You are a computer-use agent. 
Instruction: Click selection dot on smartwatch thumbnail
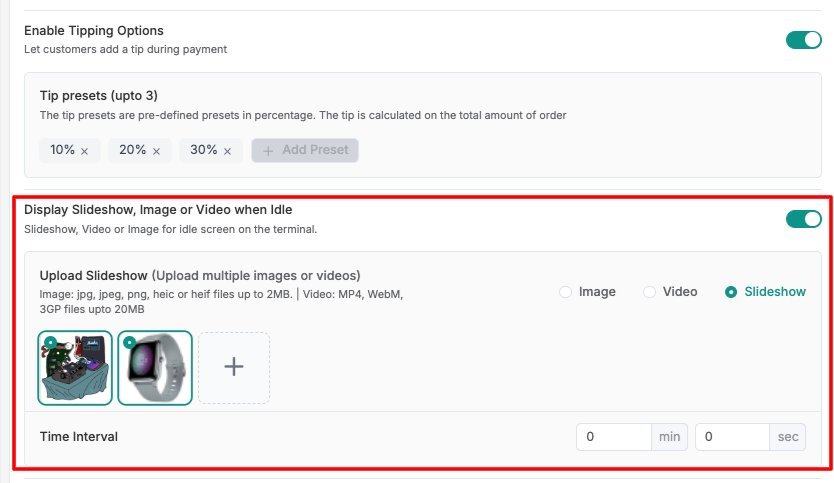[130, 343]
